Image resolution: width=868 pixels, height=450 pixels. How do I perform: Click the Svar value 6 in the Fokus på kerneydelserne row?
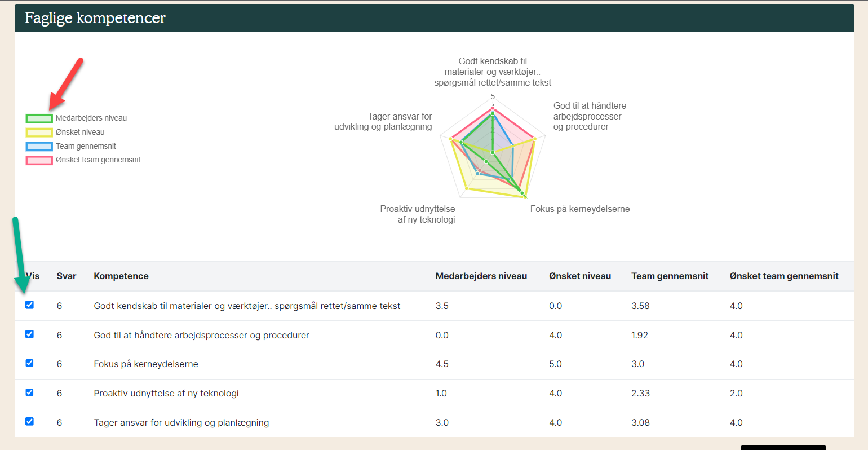pyautogui.click(x=59, y=364)
